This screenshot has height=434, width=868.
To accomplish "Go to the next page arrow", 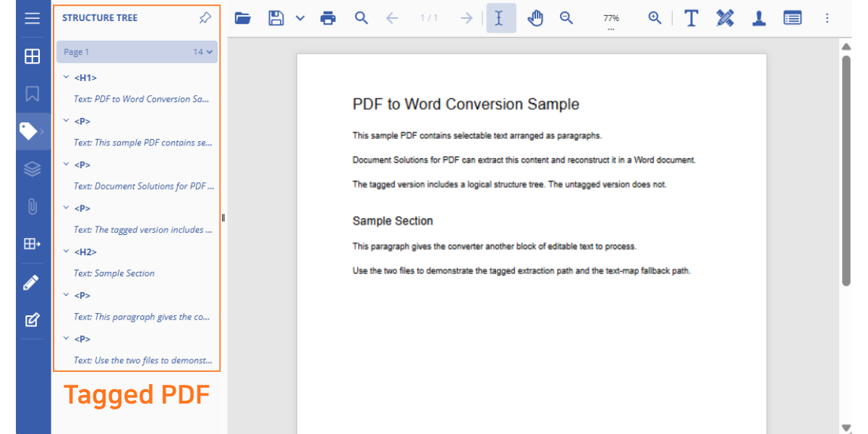I will 467,19.
